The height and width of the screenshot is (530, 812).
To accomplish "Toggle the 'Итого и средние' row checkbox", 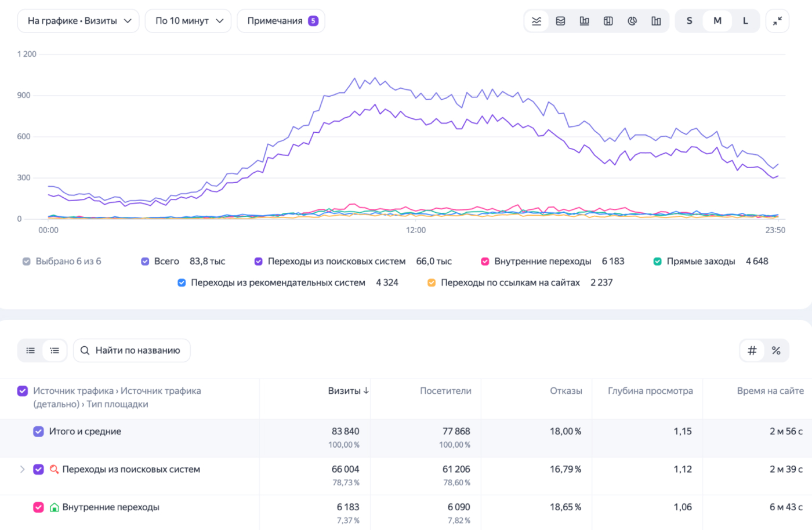I will tap(38, 431).
